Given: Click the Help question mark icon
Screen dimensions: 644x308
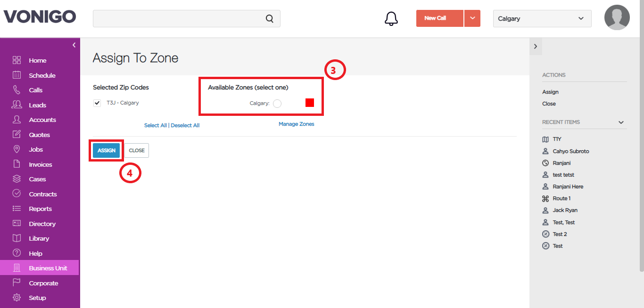Looking at the screenshot, I should click(x=17, y=253).
